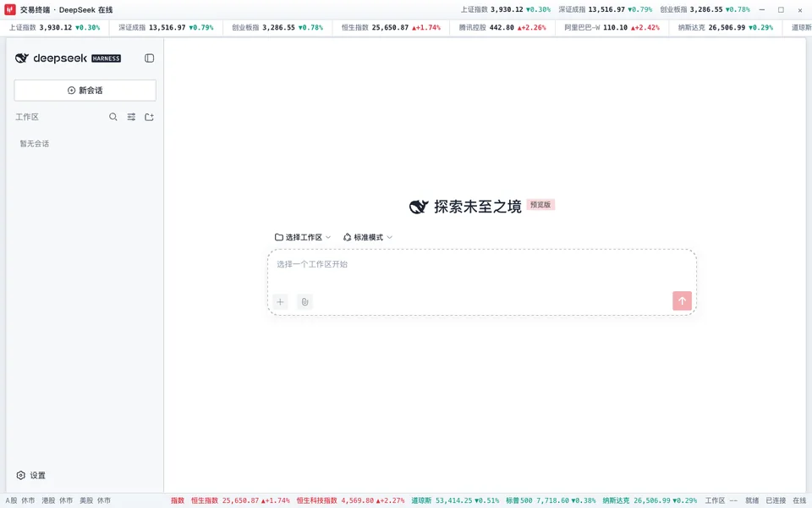
Task: Click the deepseek whale logo in sidebar
Action: click(x=22, y=58)
